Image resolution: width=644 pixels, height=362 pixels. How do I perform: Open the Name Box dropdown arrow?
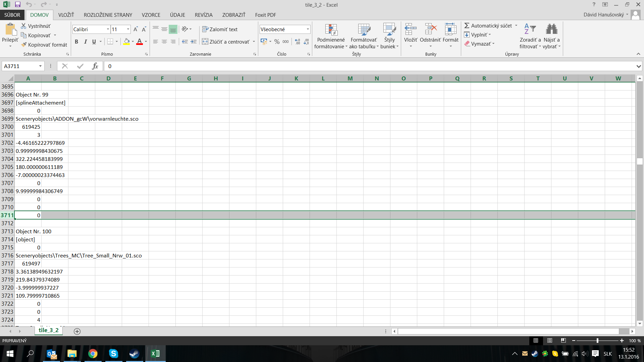[40, 66]
